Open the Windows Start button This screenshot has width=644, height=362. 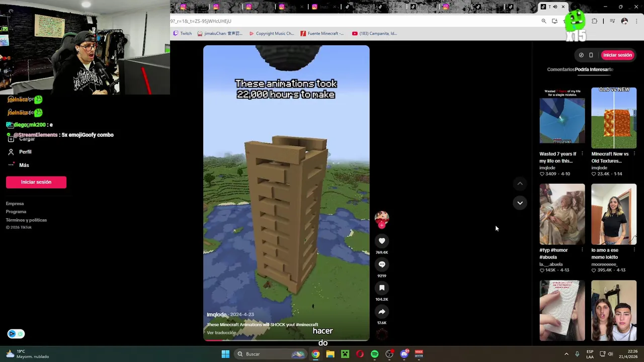pyautogui.click(x=225, y=354)
